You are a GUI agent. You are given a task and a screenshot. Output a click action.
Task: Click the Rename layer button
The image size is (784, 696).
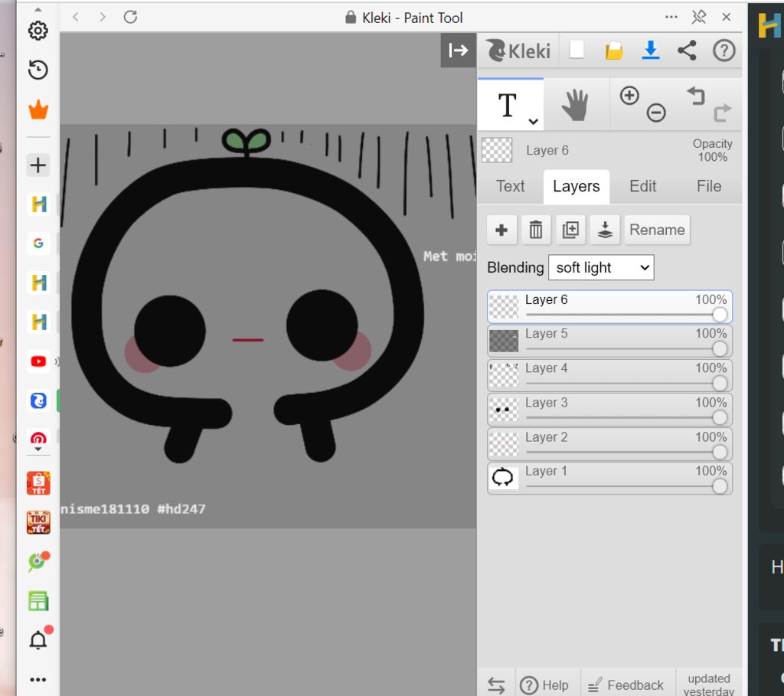point(657,230)
